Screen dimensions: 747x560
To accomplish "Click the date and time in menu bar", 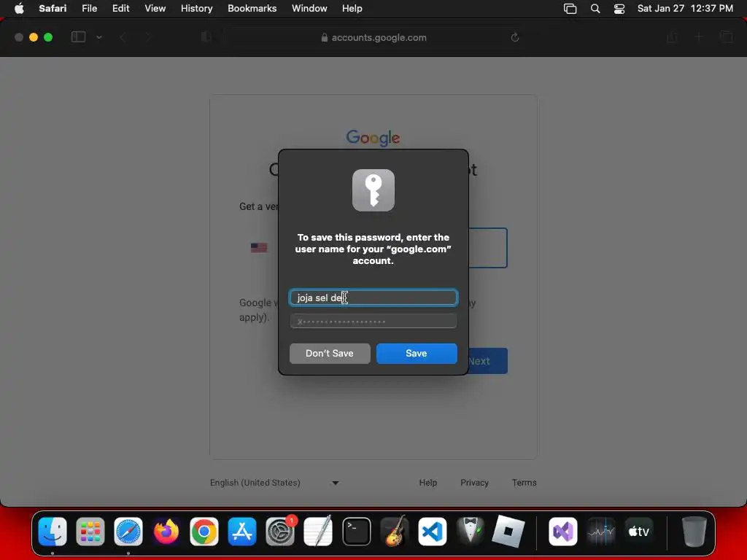I will pos(685,9).
